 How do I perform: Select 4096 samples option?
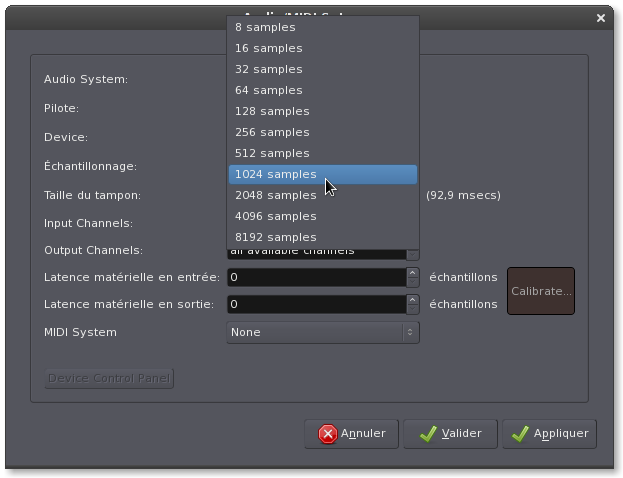tap(275, 216)
